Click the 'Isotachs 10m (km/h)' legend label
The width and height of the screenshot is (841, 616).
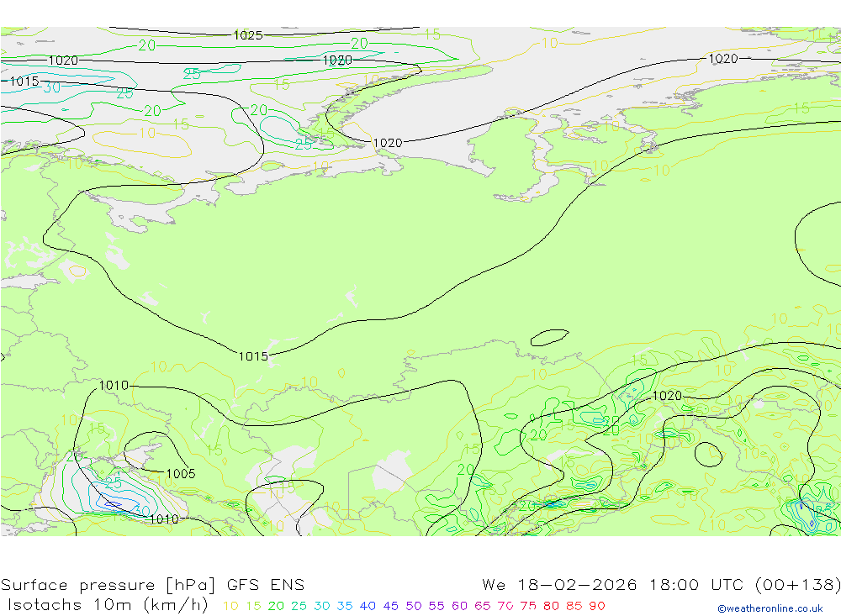(108, 605)
